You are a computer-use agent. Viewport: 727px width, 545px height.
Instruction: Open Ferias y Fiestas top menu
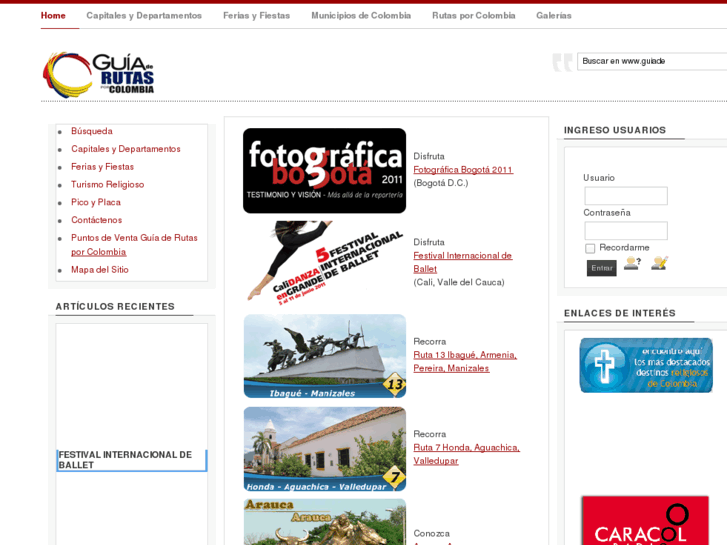point(256,15)
